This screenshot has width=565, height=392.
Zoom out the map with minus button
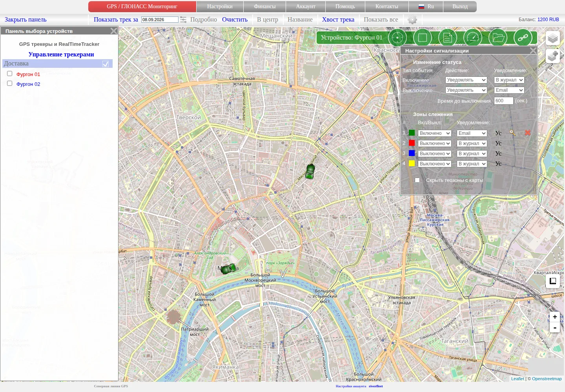(x=555, y=327)
